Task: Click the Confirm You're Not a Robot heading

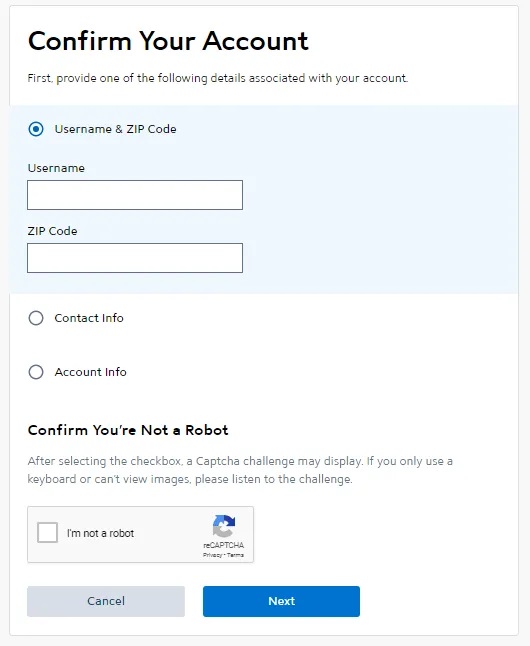Action: click(128, 430)
